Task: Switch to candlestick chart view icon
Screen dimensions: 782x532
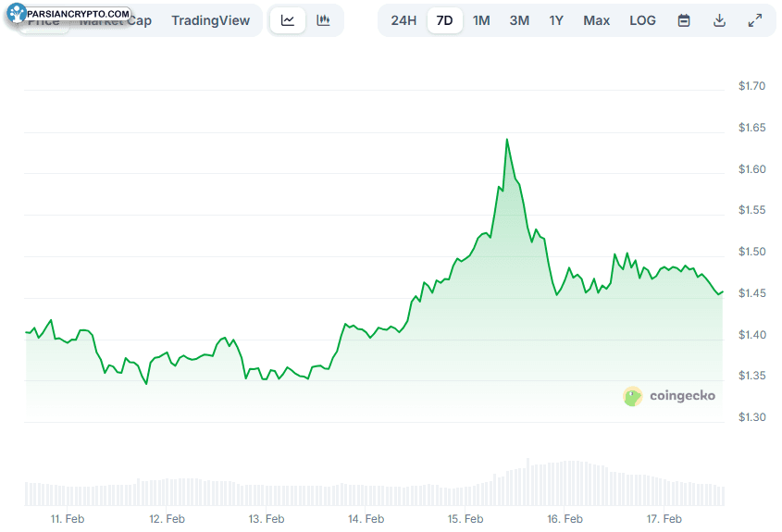Action: coord(323,20)
